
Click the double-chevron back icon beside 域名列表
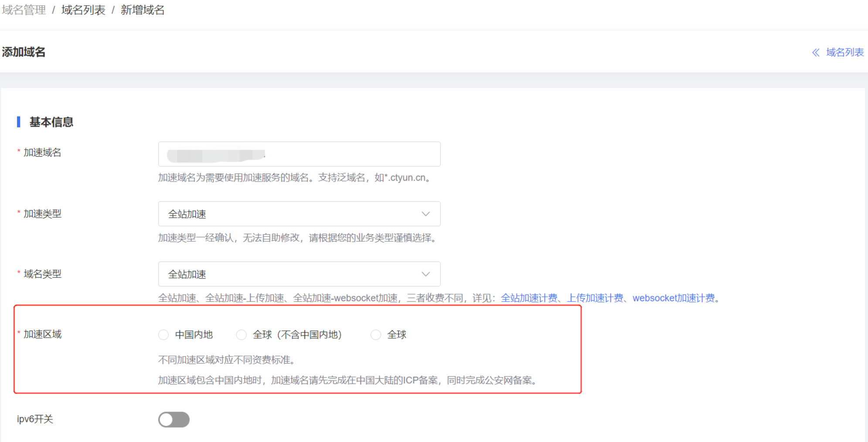[x=816, y=53]
